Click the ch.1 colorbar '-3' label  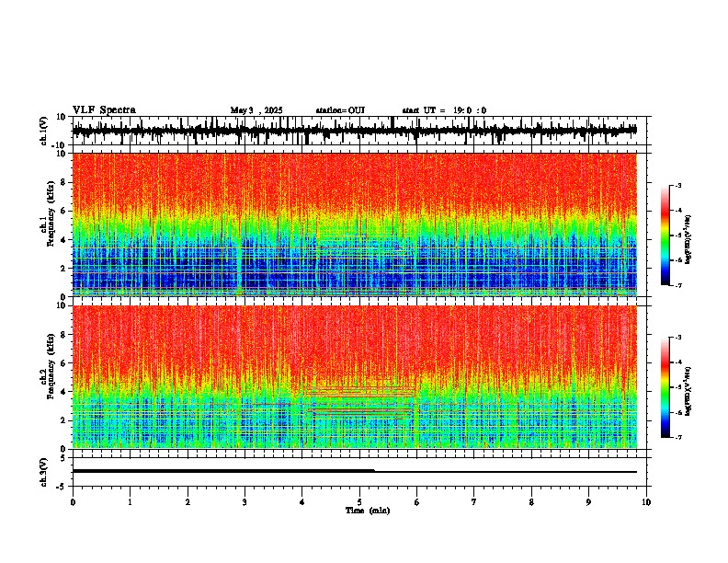tap(678, 185)
